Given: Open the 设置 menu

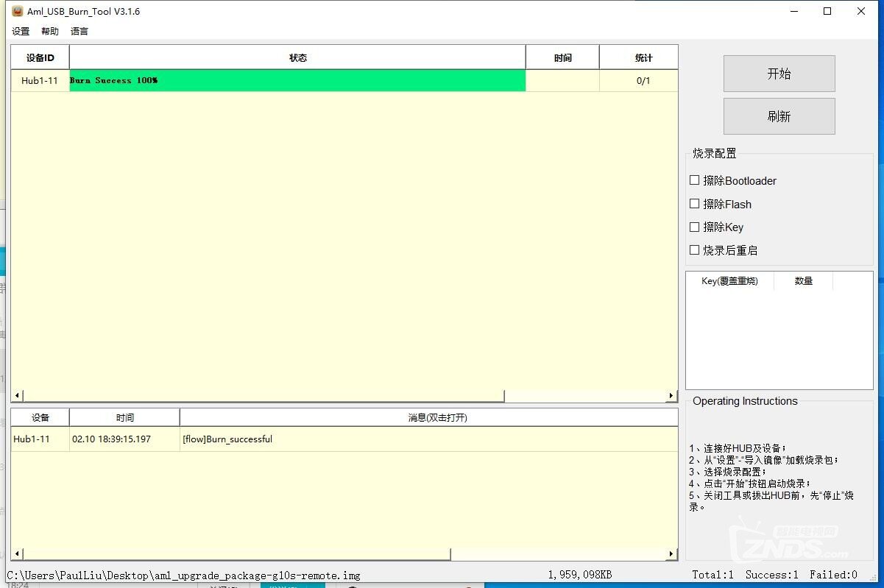Looking at the screenshot, I should [x=21, y=31].
